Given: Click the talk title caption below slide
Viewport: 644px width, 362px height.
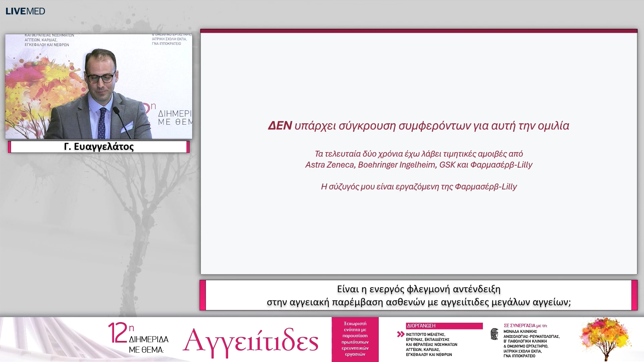Looking at the screenshot, I should pos(419,295).
